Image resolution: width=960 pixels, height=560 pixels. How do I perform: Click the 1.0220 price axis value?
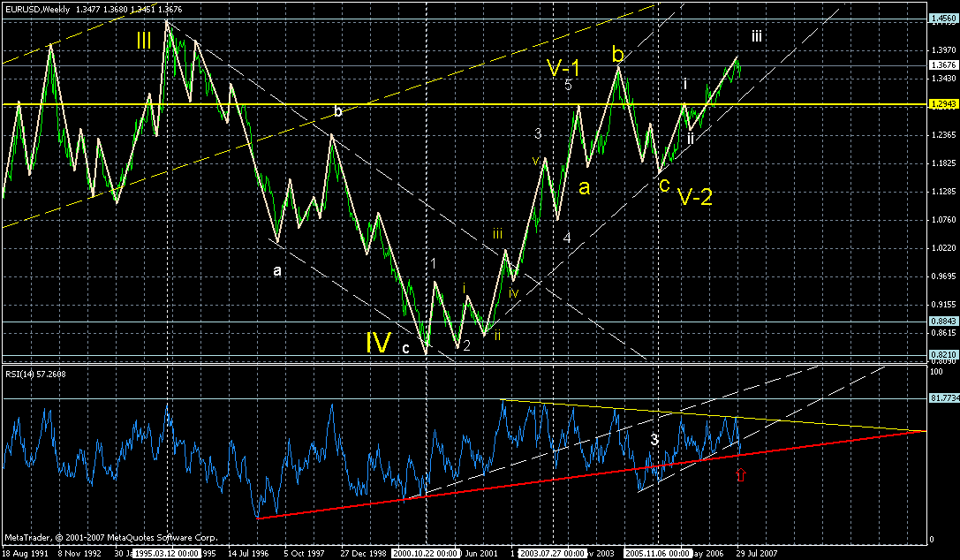click(x=943, y=248)
